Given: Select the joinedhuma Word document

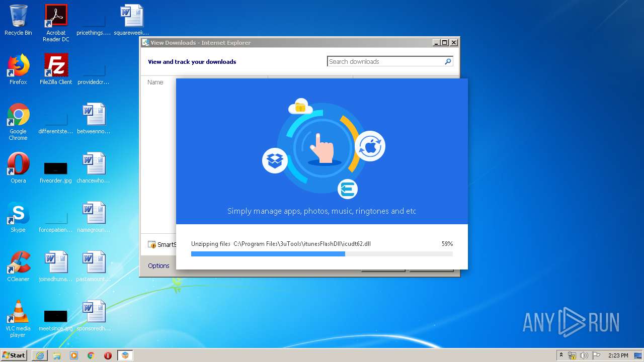Looking at the screenshot, I should pos(56,266).
